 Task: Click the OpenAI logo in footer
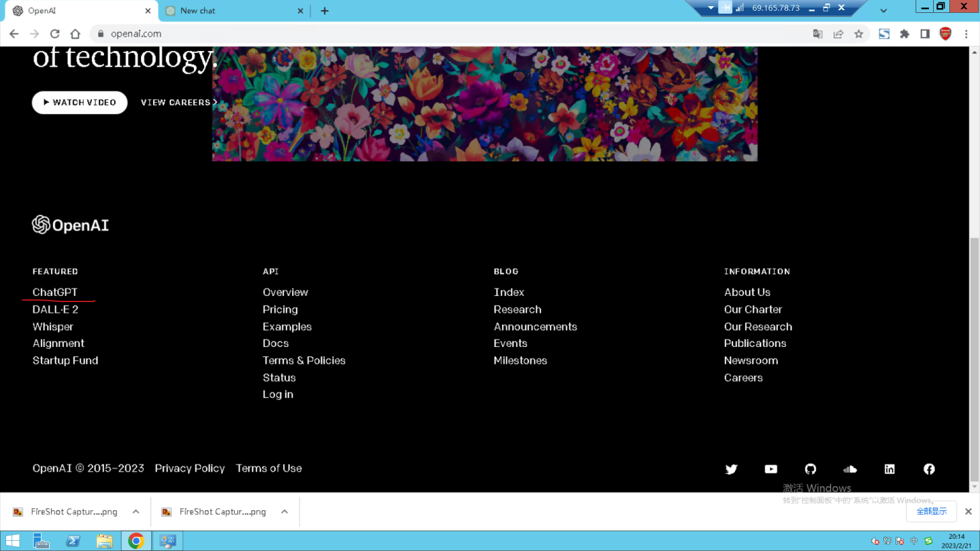click(x=71, y=225)
